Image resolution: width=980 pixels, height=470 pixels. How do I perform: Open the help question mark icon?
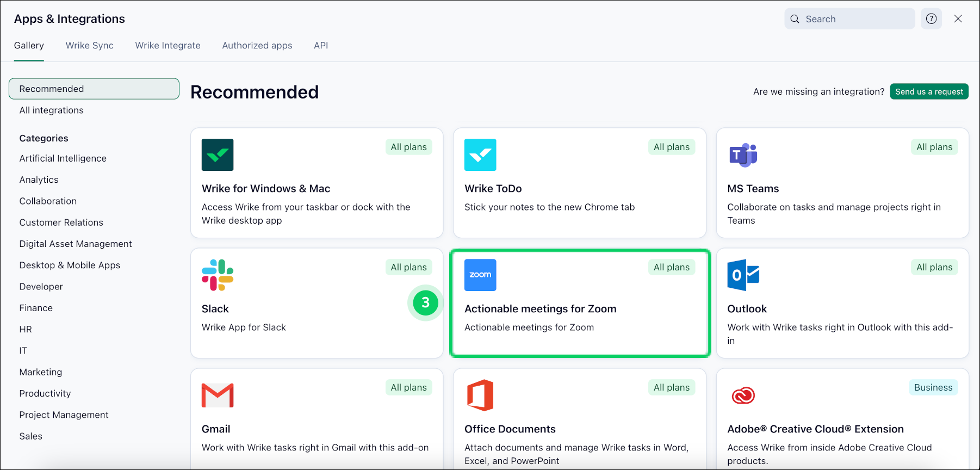point(931,19)
